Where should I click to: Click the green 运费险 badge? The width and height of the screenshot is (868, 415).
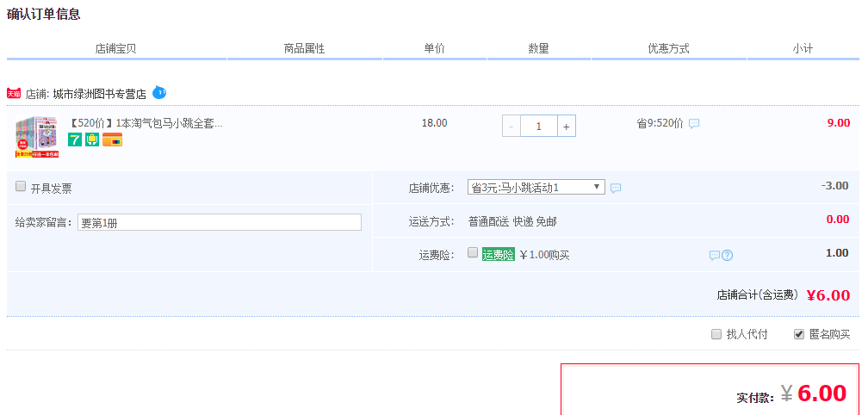coord(499,255)
